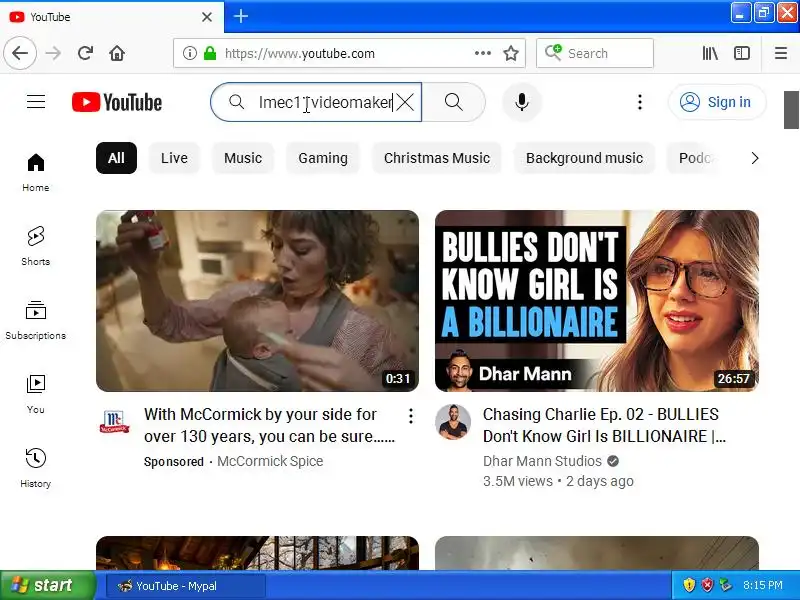Image resolution: width=800 pixels, height=600 pixels.
Task: Open a new tab with plus button
Action: (x=241, y=16)
